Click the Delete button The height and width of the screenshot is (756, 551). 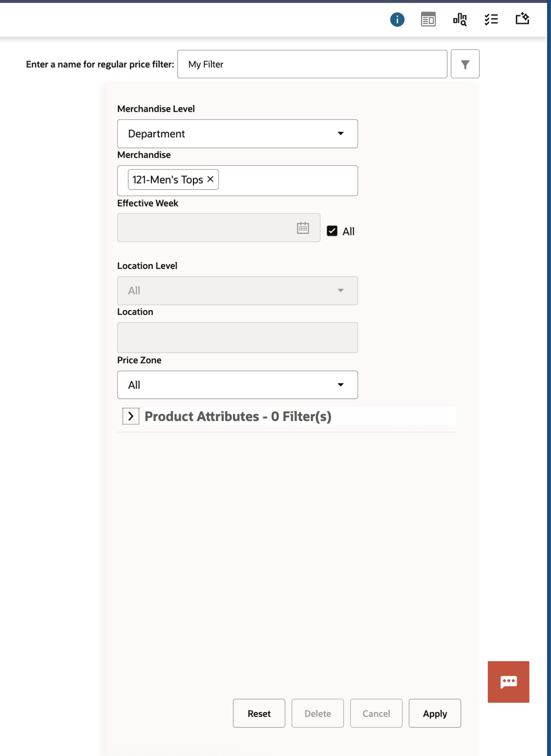[318, 713]
